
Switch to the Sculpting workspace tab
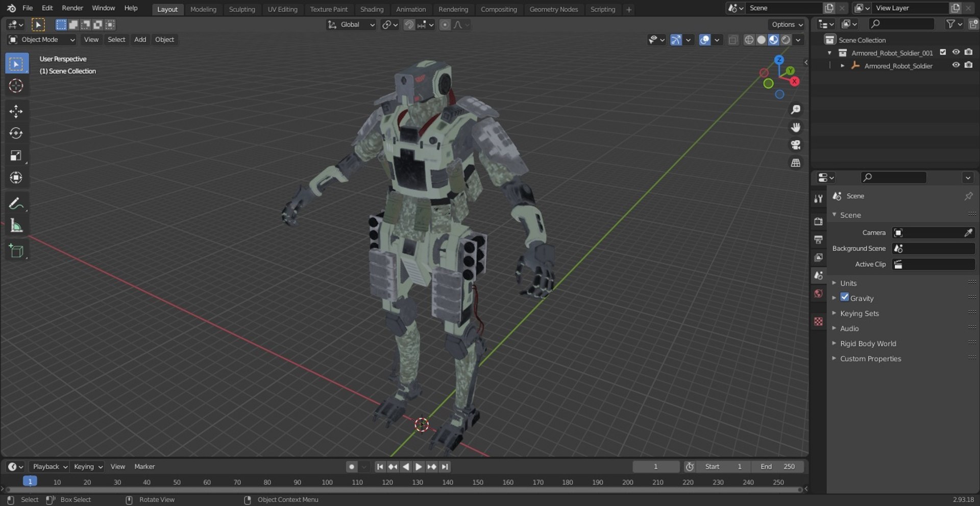(x=242, y=9)
